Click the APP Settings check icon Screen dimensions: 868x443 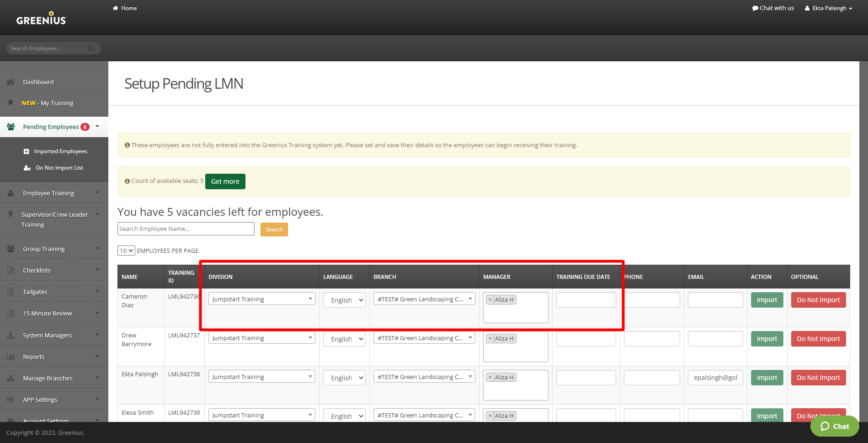click(11, 400)
